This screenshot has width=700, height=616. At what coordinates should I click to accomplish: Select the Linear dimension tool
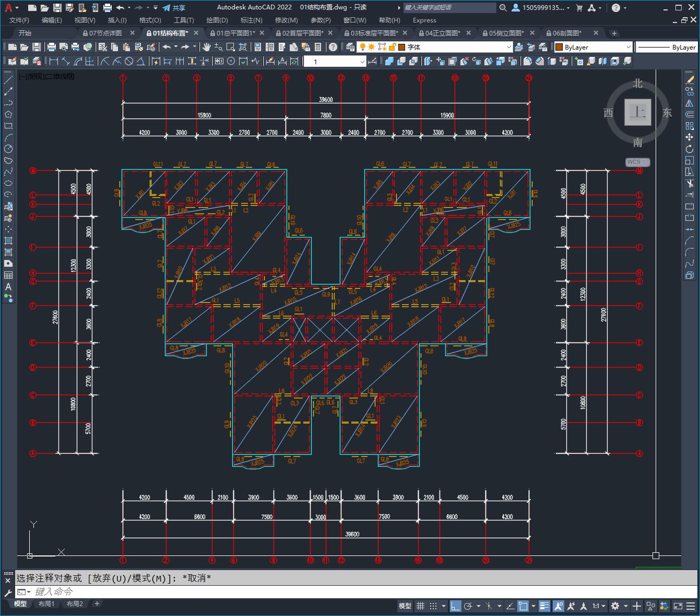(54, 61)
